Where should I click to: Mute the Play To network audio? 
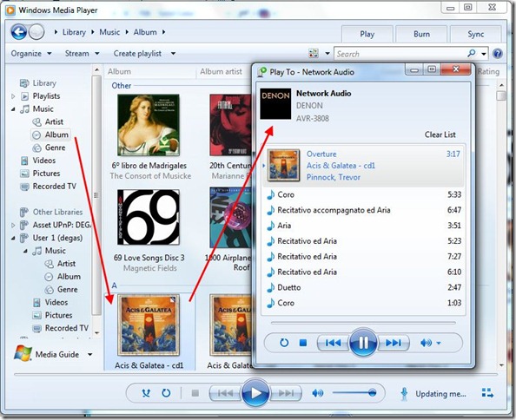[x=426, y=343]
